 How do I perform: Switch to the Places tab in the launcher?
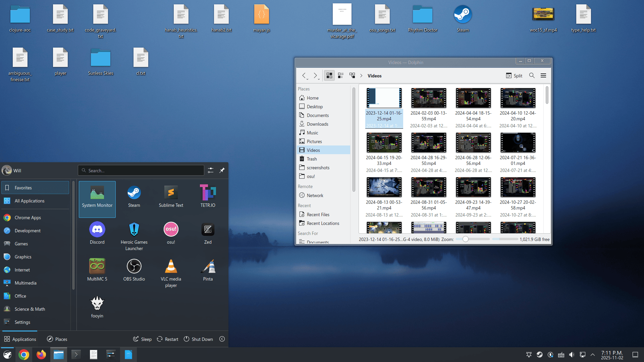pos(57,339)
